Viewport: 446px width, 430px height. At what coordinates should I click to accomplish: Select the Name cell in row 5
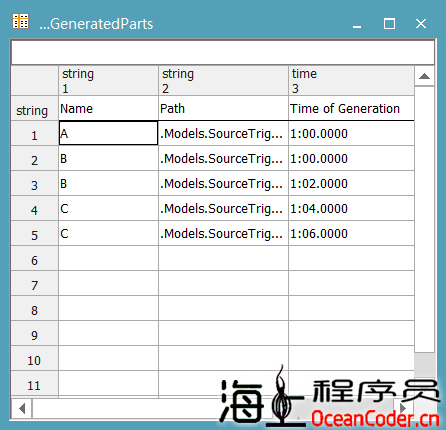(108, 234)
